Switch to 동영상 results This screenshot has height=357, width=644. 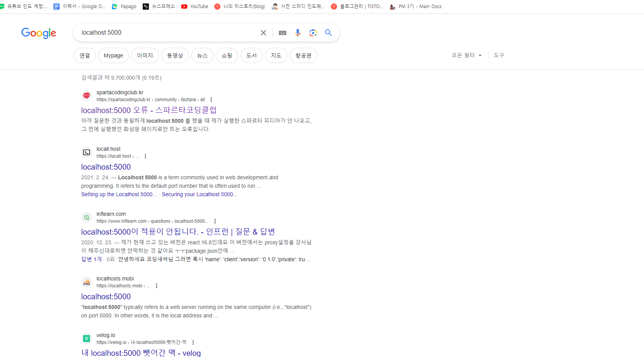coord(175,55)
